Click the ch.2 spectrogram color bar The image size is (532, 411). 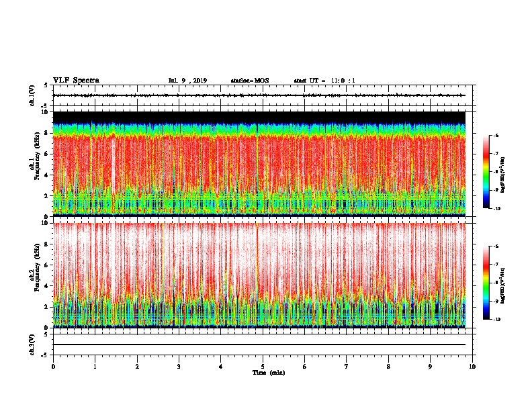[486, 283]
